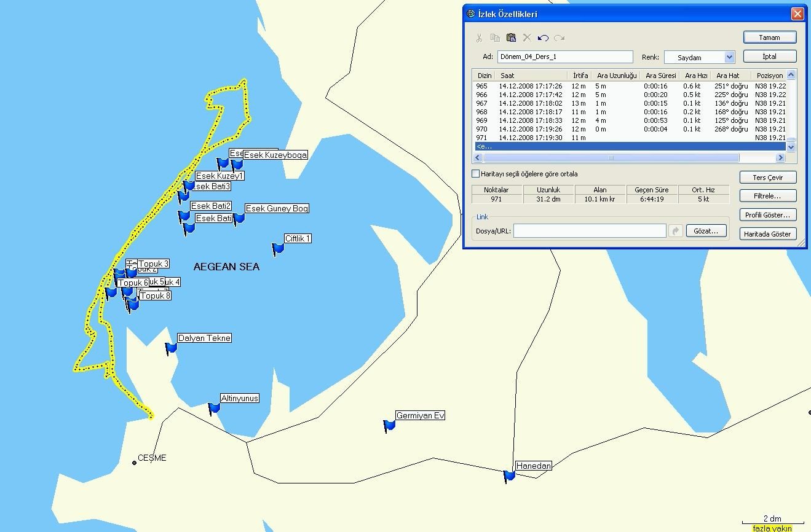811x532 pixels.
Task: Select track point row 970
Action: [630, 129]
